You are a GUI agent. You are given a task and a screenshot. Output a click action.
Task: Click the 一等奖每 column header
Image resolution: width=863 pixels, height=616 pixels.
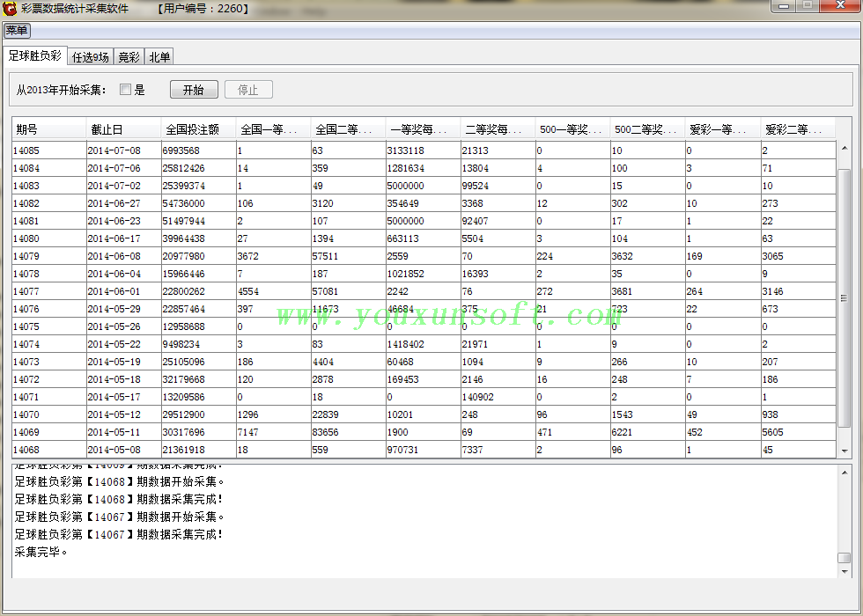pyautogui.click(x=424, y=129)
